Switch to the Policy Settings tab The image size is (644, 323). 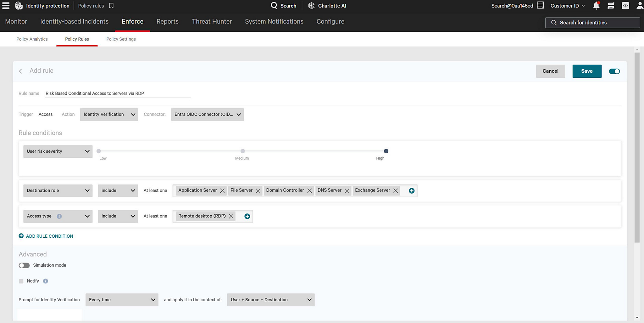pyautogui.click(x=121, y=39)
